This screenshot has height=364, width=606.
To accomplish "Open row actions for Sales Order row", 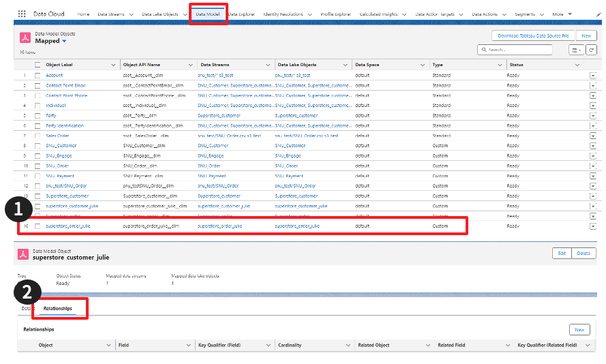I will point(593,136).
